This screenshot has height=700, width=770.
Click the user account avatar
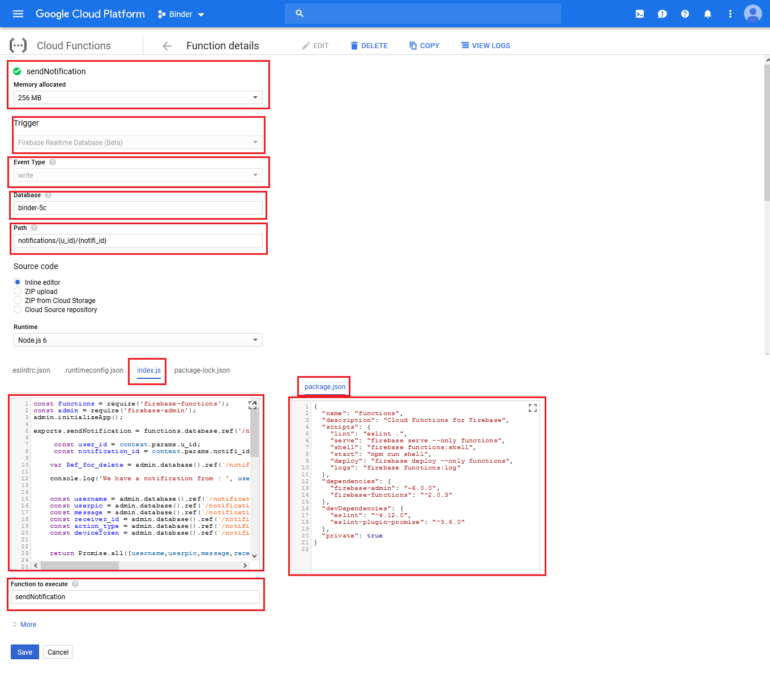[752, 14]
